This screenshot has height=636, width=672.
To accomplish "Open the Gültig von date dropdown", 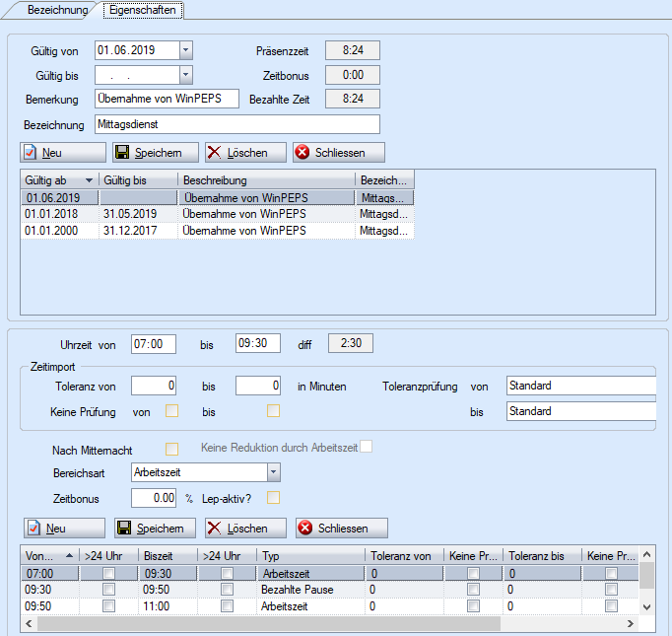I will [186, 50].
